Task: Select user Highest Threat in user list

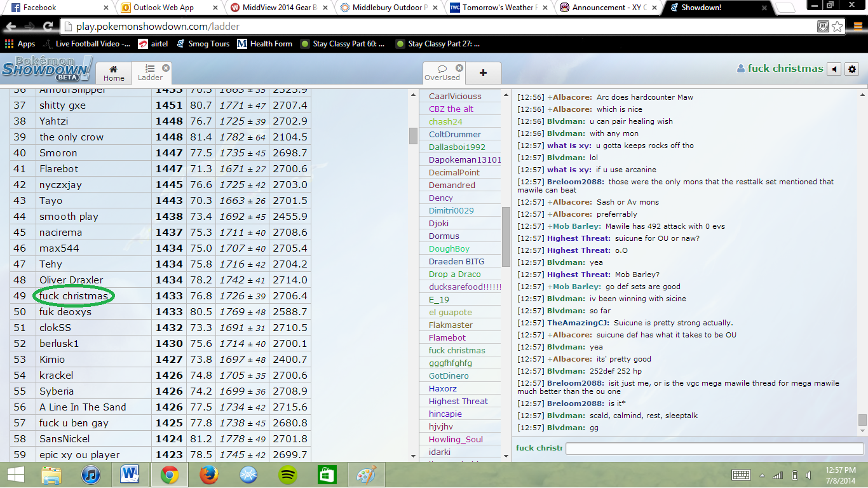Action: coord(458,401)
